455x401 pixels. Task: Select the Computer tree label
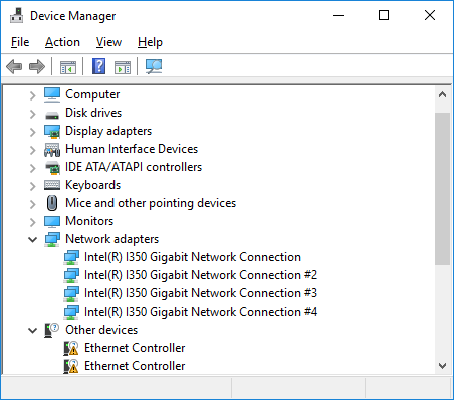pyautogui.click(x=93, y=94)
